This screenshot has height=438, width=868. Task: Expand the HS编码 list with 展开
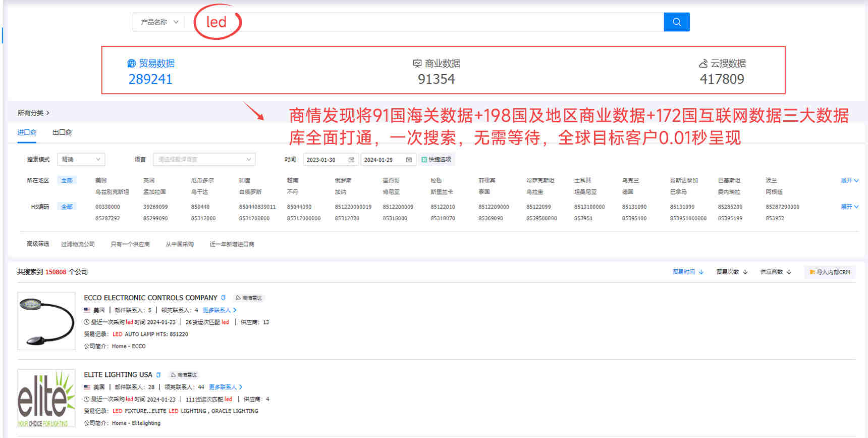850,207
